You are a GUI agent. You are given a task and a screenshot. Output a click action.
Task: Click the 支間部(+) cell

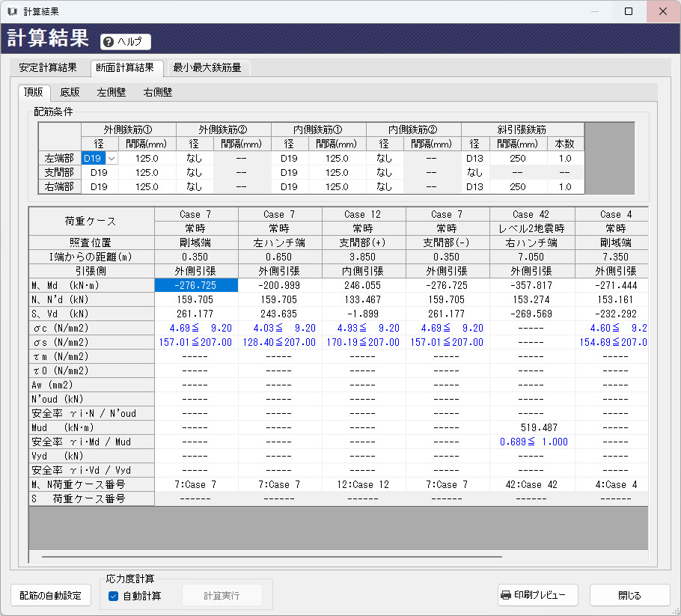(363, 243)
